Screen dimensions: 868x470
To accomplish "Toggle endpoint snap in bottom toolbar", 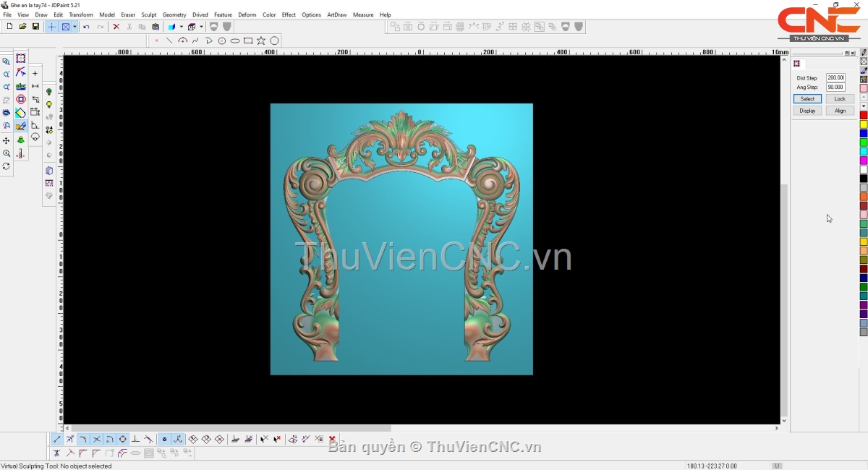I will pos(57,440).
